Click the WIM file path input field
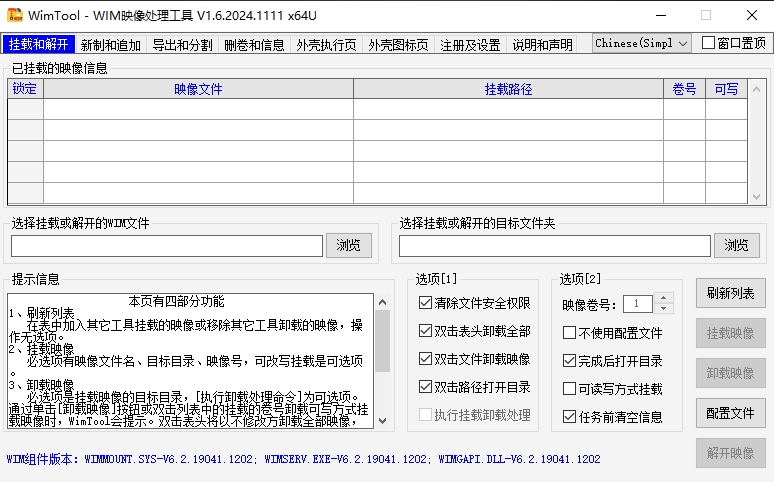 point(167,245)
